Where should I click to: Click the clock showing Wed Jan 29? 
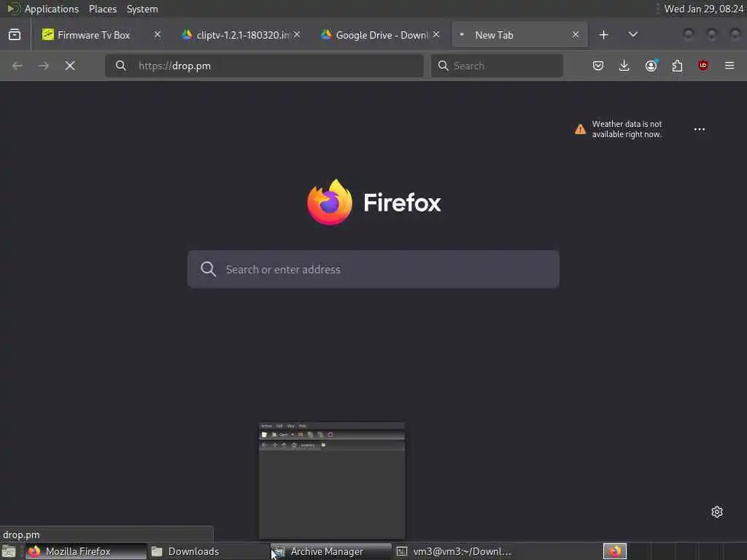[704, 9]
